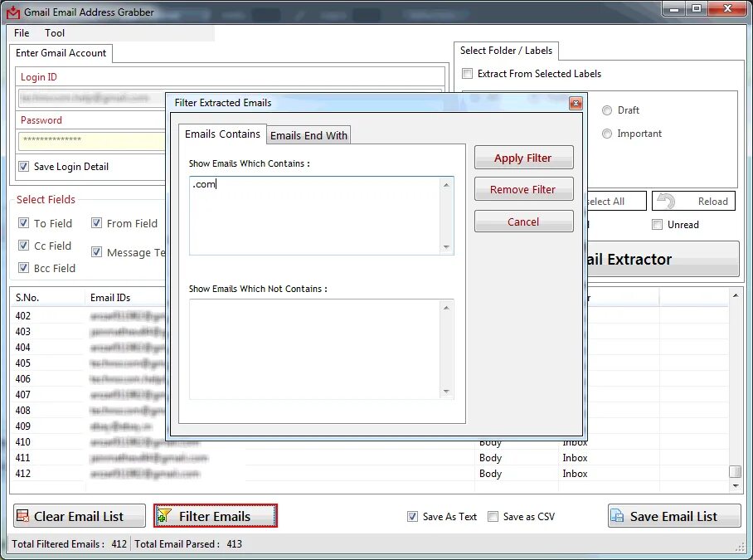This screenshot has height=560, width=753.
Task: Click down arrow of Not Contains scrollbar
Action: pos(447,392)
